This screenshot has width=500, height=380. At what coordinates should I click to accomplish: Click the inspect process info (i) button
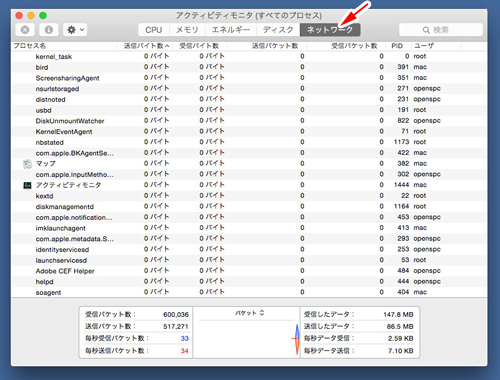[49, 30]
